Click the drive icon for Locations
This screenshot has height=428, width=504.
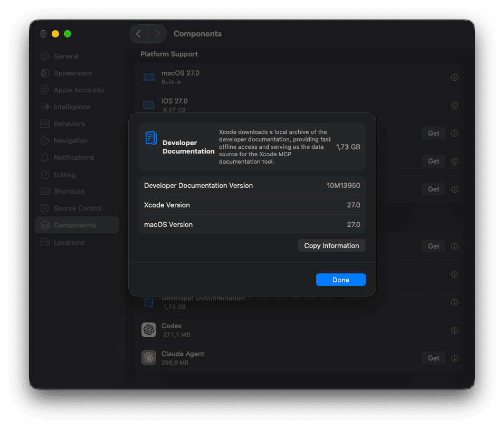(45, 242)
